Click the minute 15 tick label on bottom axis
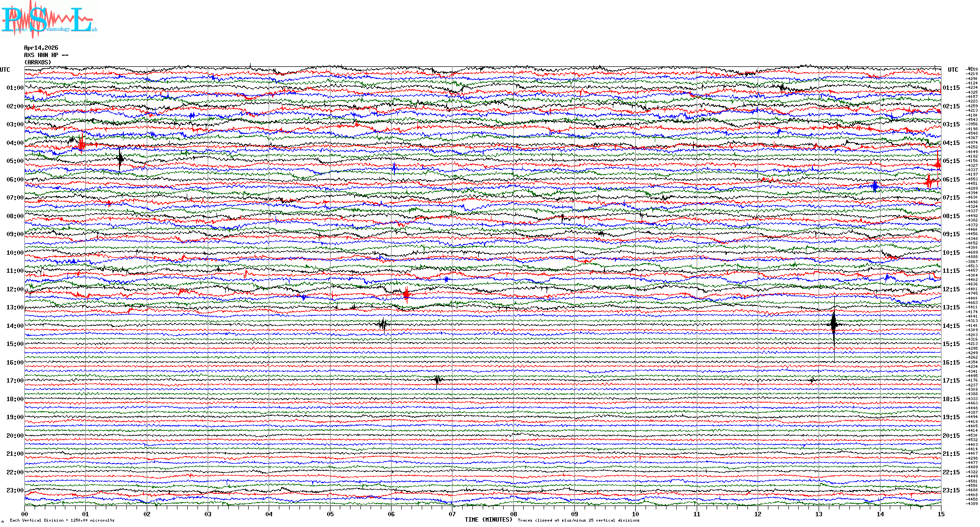 pos(941,514)
